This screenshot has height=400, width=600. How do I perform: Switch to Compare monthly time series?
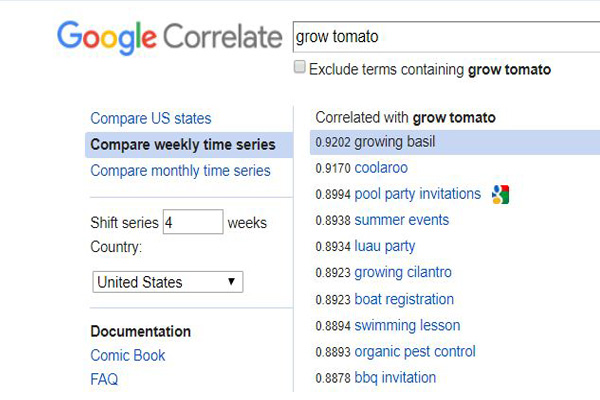pos(180,171)
